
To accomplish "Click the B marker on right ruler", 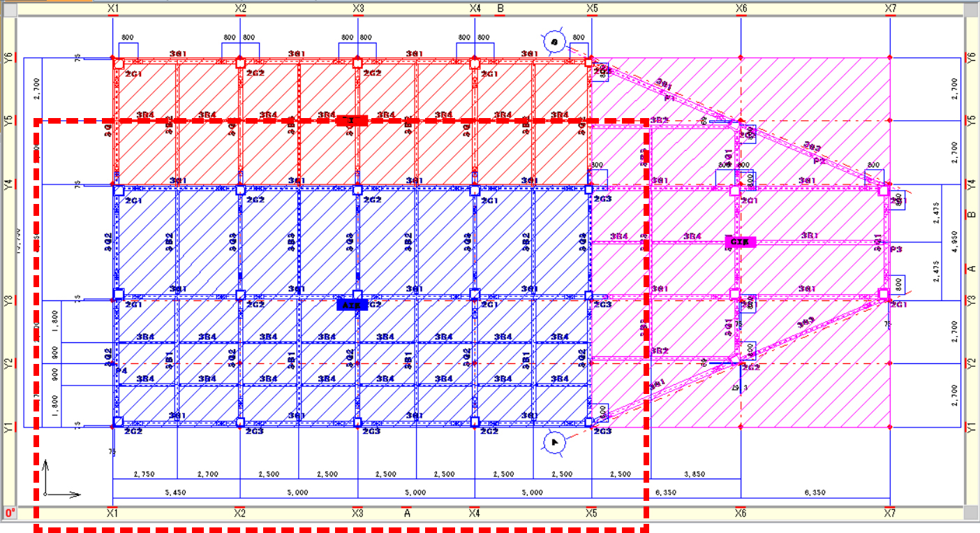I will (971, 213).
